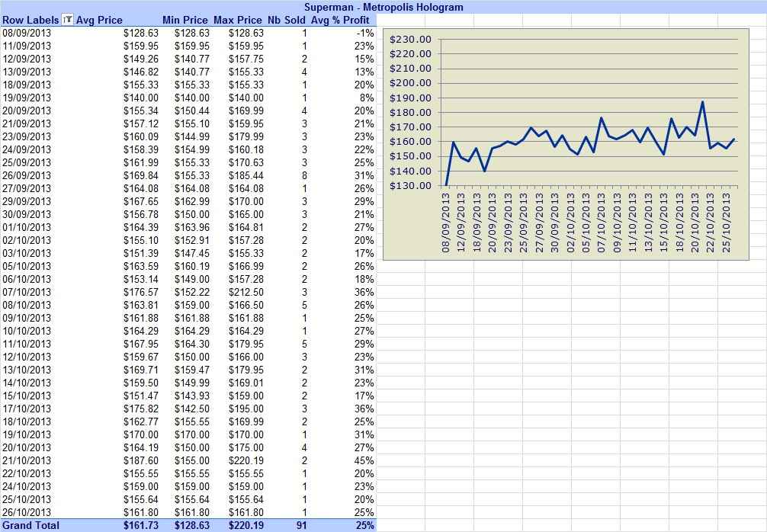The image size is (767, 532).
Task: Click the Grand Total 91 sold cell
Action: pyautogui.click(x=301, y=525)
